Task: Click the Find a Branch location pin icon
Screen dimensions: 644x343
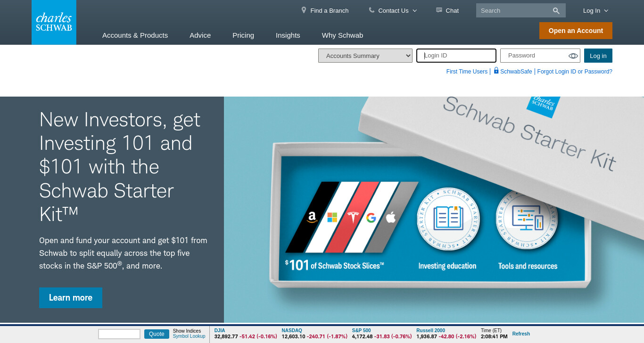Action: tap(304, 10)
